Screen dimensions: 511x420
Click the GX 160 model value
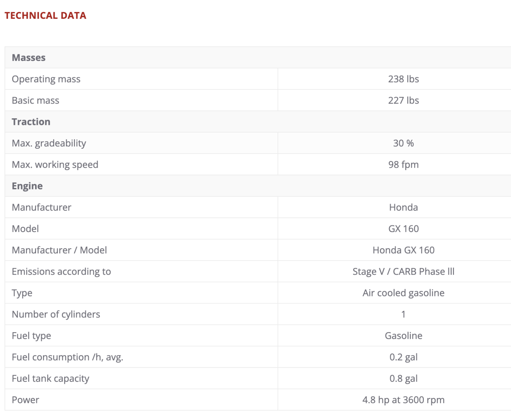(x=403, y=229)
